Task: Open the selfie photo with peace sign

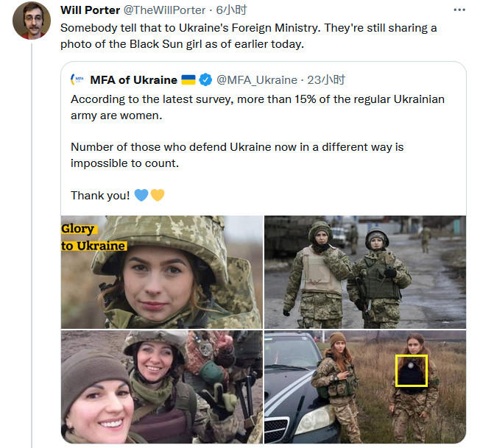Action: [161, 387]
